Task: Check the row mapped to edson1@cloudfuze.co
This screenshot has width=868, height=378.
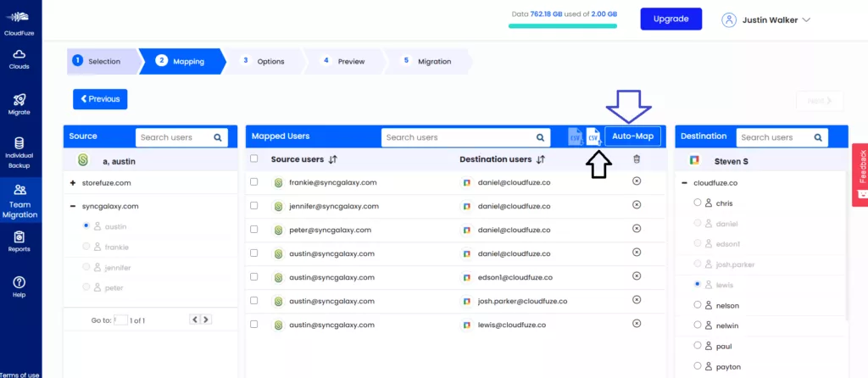Action: (x=254, y=276)
